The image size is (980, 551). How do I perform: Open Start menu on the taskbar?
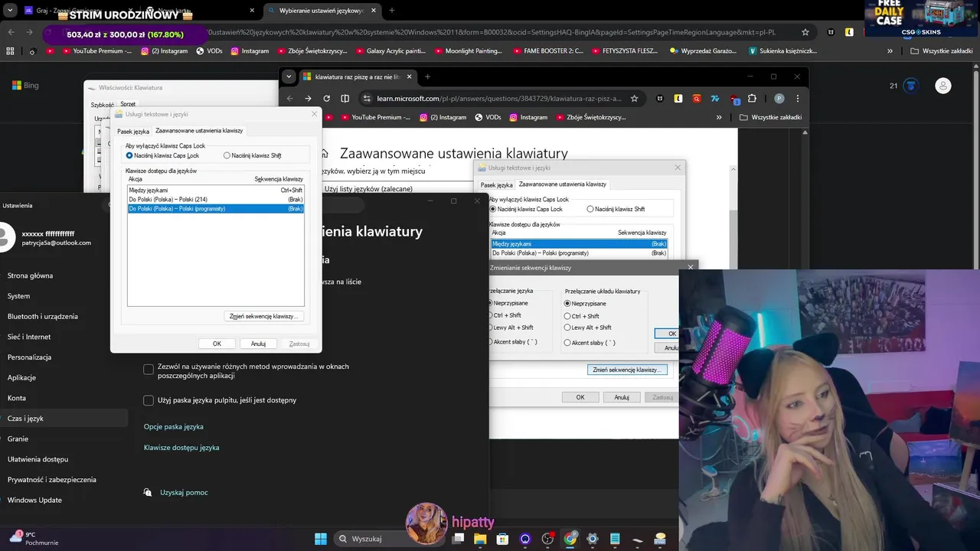click(x=321, y=539)
